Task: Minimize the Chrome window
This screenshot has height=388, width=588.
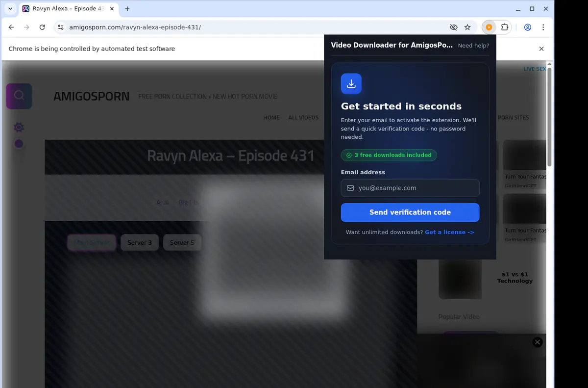Action: click(x=519, y=9)
